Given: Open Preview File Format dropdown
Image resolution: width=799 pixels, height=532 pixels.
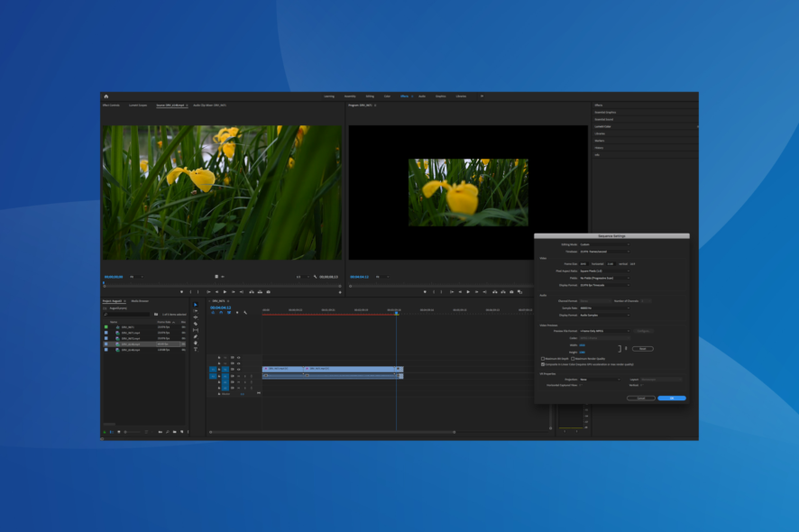Looking at the screenshot, I should coord(605,331).
